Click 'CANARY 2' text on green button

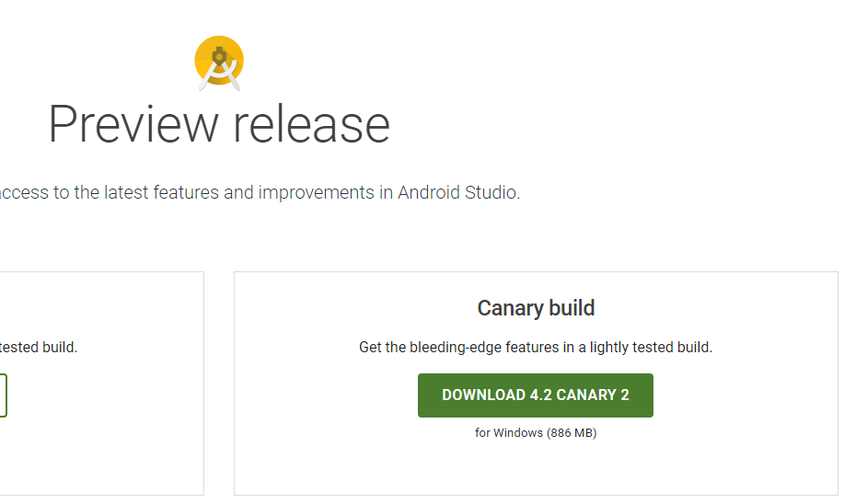click(x=593, y=395)
